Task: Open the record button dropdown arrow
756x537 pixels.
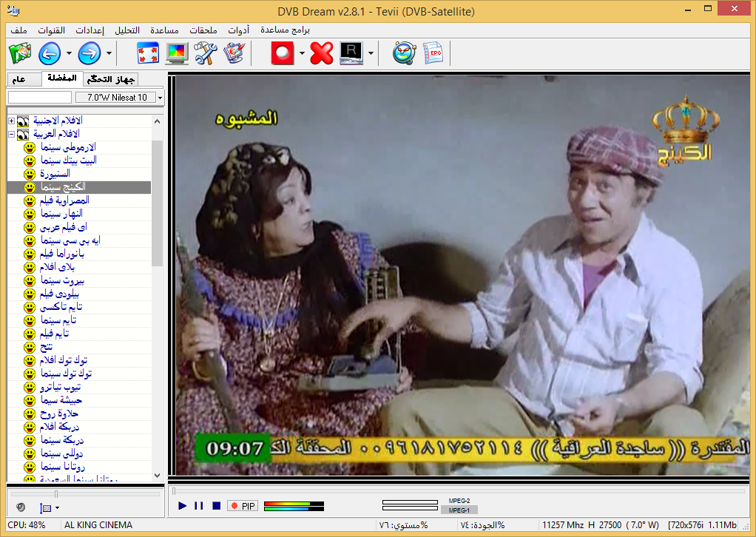Action: [302, 53]
